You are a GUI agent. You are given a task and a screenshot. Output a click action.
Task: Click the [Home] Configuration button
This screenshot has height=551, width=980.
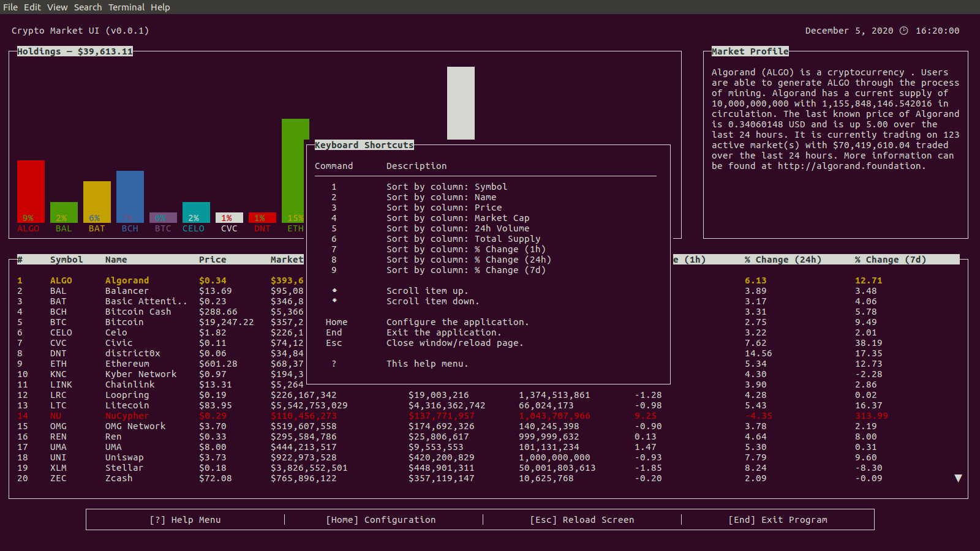[381, 520]
